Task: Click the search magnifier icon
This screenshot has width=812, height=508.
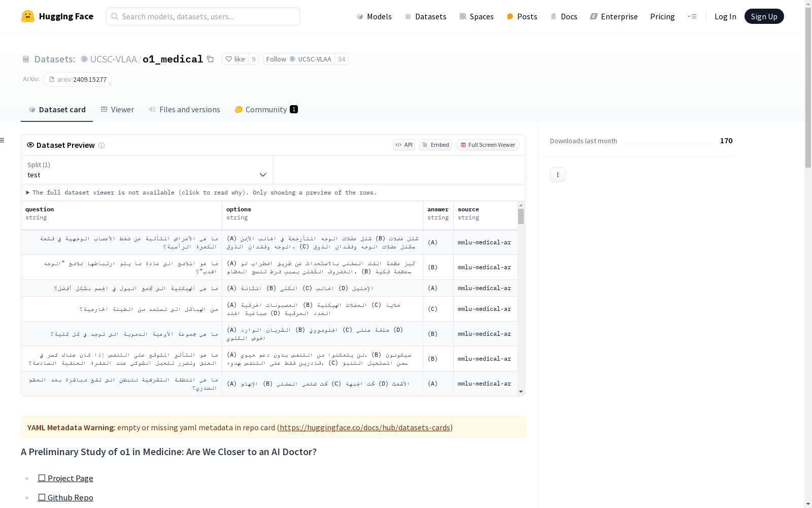Action: pos(115,16)
